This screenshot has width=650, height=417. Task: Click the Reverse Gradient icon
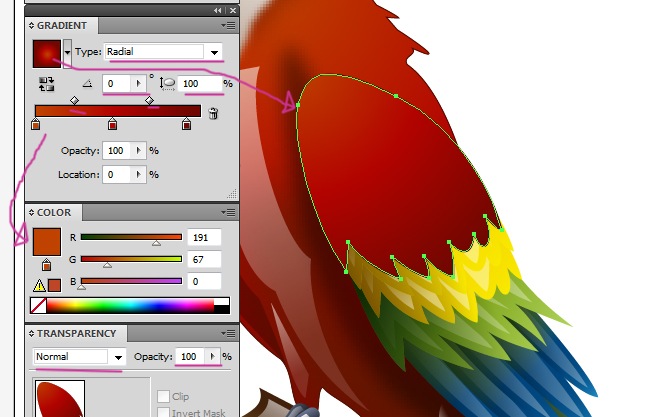[45, 85]
